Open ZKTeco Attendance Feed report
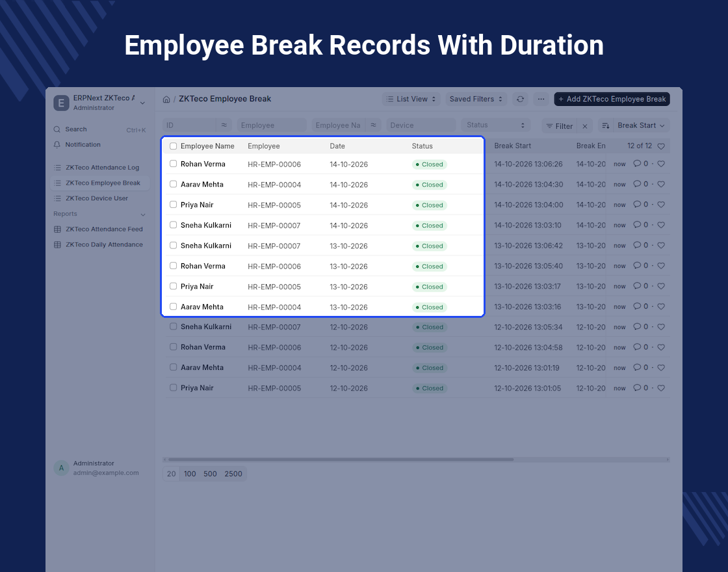Screen dimensions: 728x572 (100, 229)
